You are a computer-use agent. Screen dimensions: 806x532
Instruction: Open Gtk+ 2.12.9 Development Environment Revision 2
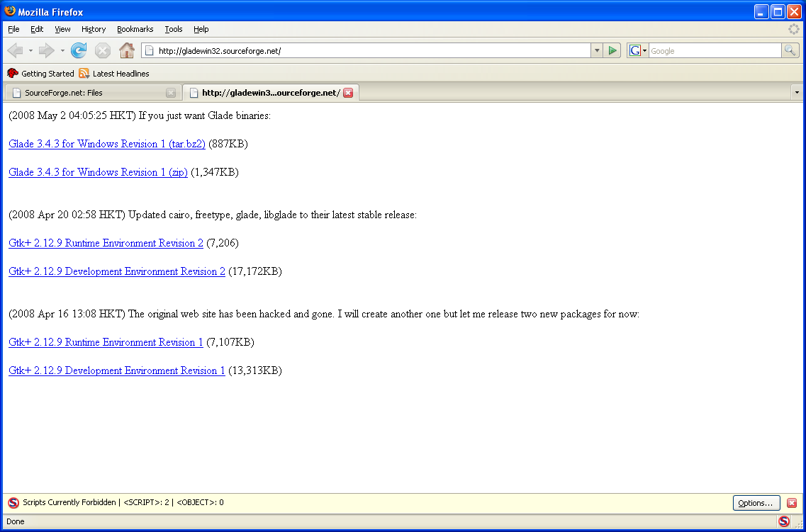pos(117,271)
